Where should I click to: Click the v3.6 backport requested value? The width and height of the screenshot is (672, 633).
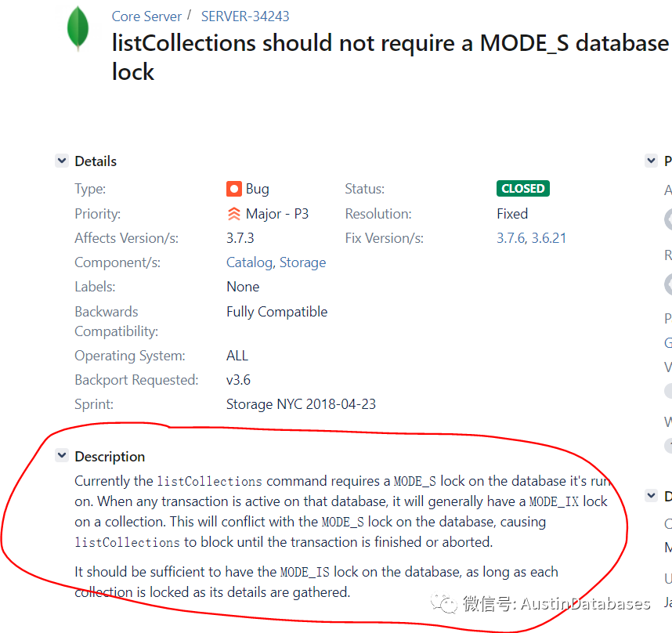point(239,380)
